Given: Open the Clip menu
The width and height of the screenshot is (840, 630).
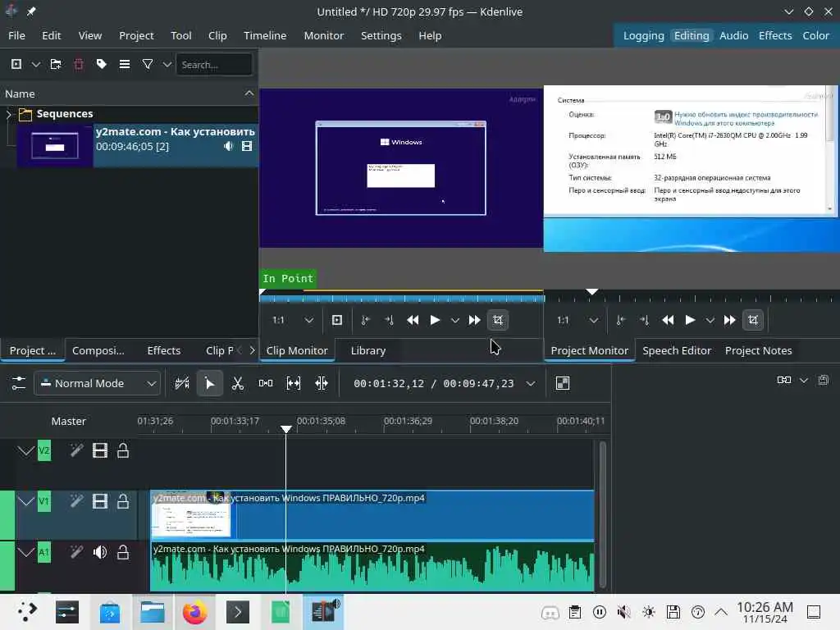Looking at the screenshot, I should click(x=217, y=35).
